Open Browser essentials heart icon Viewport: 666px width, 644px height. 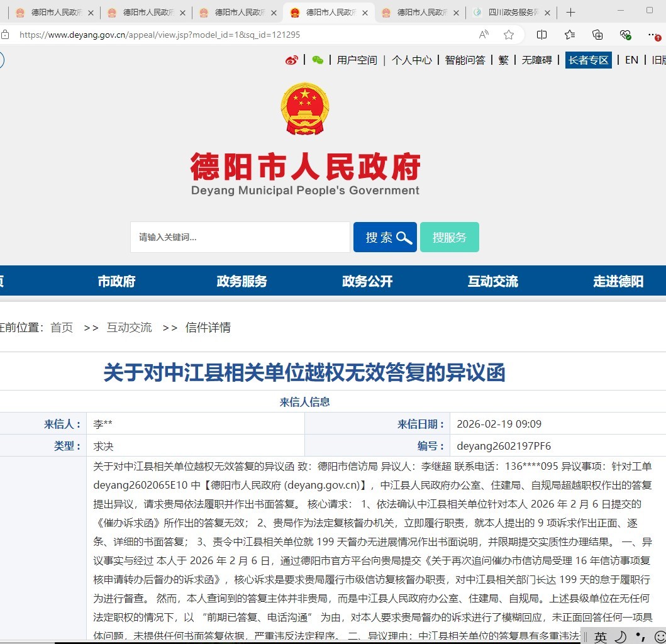tap(625, 35)
